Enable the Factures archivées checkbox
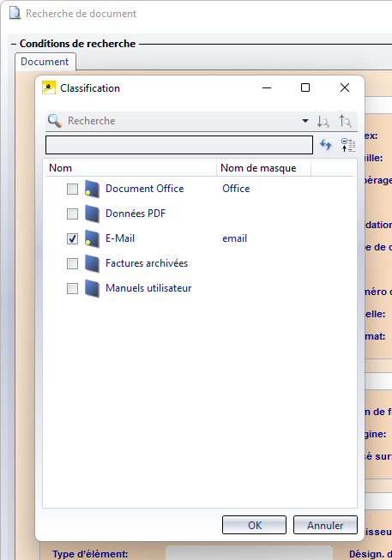This screenshot has height=560, width=392. coord(73,263)
